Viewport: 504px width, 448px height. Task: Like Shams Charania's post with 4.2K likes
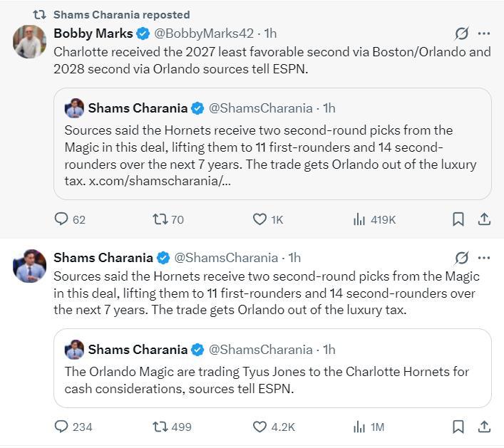260,427
